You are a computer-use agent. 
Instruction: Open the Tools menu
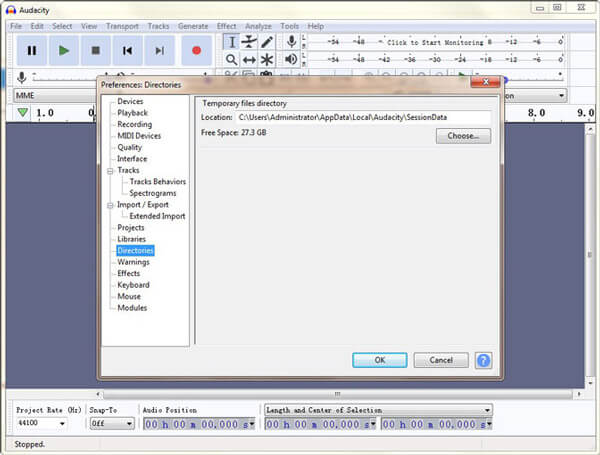click(289, 26)
